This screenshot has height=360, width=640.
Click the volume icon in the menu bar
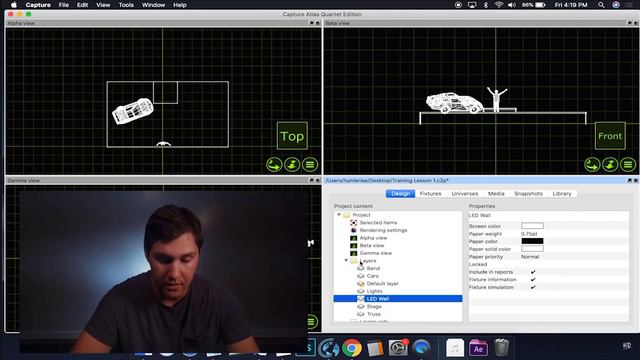coord(512,5)
